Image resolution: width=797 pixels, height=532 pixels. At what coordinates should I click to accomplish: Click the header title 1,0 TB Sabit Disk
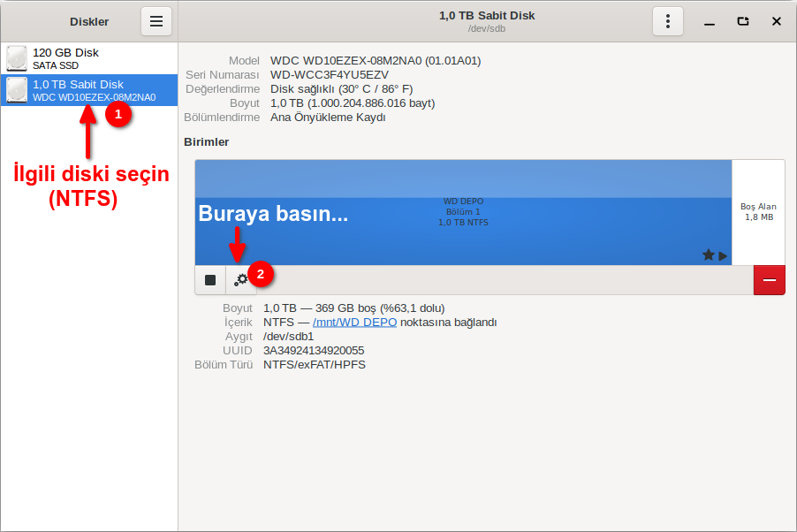pyautogui.click(x=487, y=16)
